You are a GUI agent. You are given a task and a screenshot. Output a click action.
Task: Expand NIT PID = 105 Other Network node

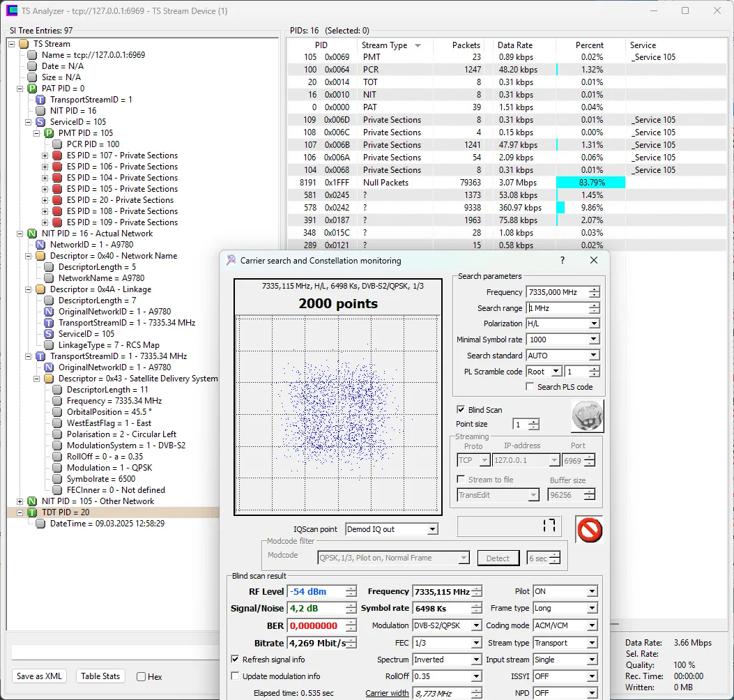(x=20, y=501)
